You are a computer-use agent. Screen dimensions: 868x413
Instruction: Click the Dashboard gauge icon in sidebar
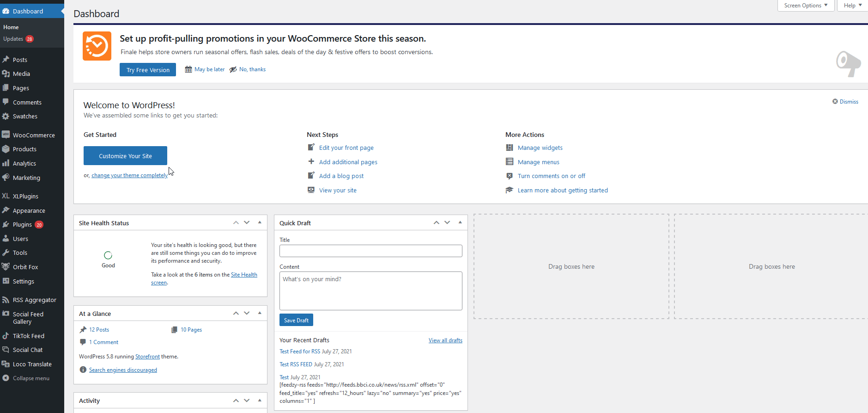pyautogui.click(x=6, y=11)
